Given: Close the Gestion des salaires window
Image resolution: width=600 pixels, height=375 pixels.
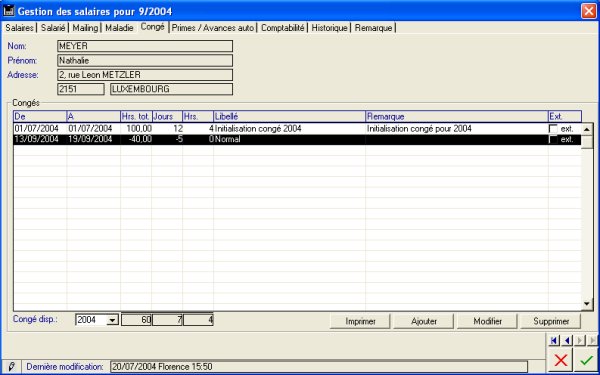Looking at the screenshot, I should (x=589, y=11).
